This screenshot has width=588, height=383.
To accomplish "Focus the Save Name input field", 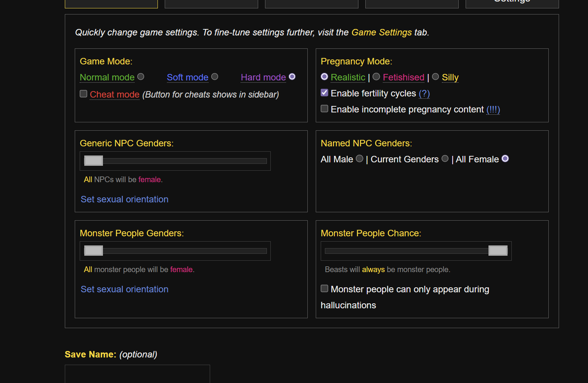I will (137, 374).
